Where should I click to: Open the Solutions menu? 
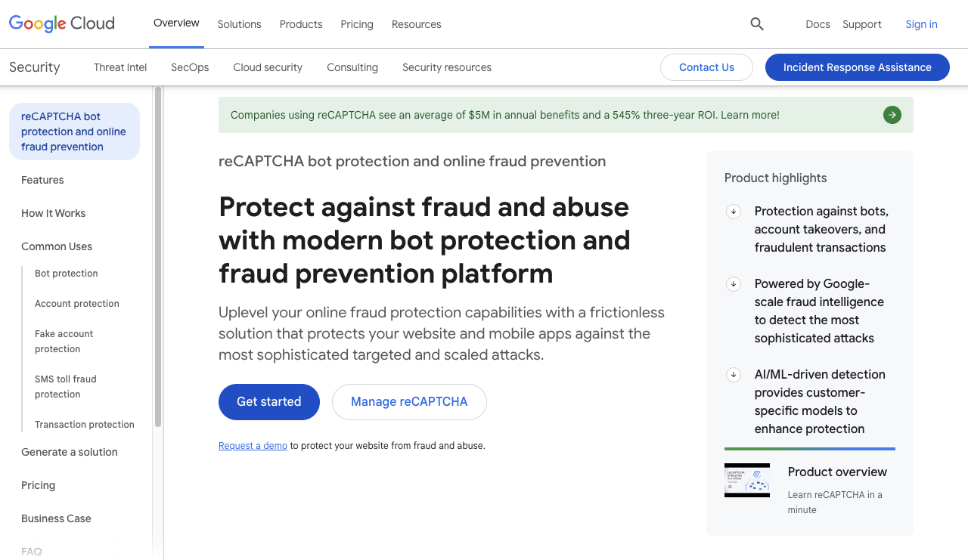coord(239,24)
